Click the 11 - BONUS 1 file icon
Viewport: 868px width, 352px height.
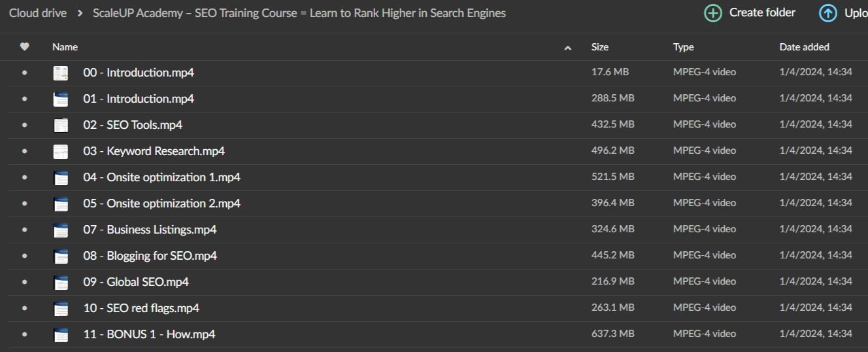(61, 334)
